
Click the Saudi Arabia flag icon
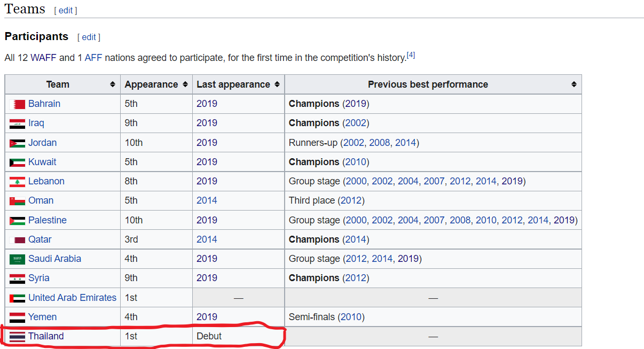coord(17,259)
